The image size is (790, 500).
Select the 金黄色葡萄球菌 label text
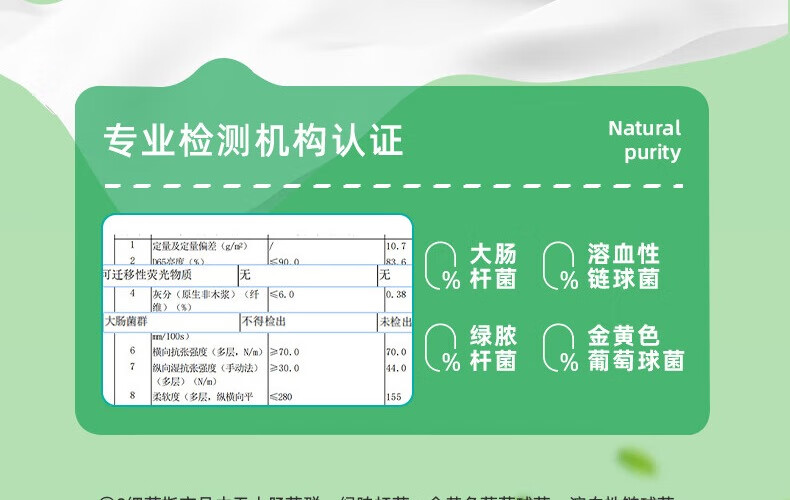click(636, 348)
